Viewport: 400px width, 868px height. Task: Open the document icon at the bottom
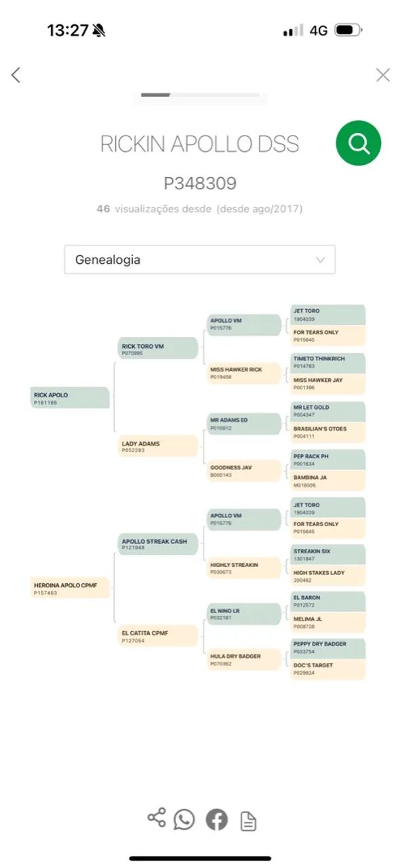(249, 823)
